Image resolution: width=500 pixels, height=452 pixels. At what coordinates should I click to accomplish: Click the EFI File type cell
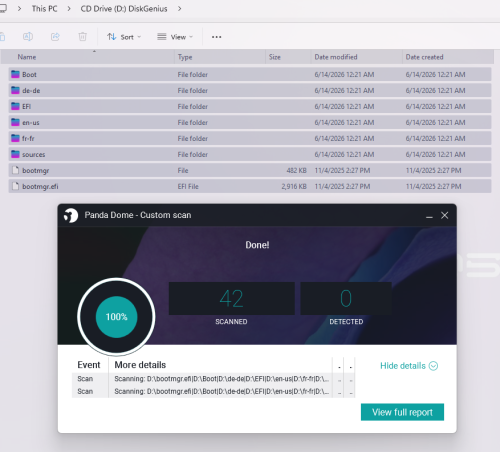click(188, 186)
